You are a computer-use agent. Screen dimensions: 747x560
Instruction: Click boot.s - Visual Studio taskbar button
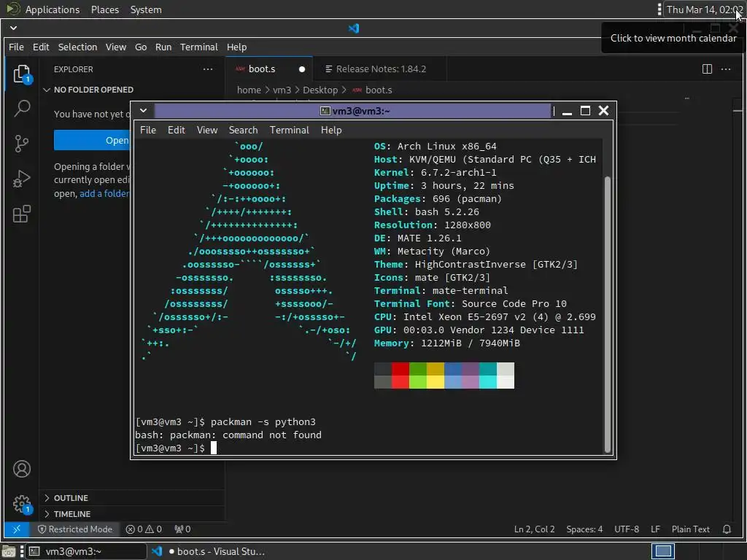coord(209,551)
